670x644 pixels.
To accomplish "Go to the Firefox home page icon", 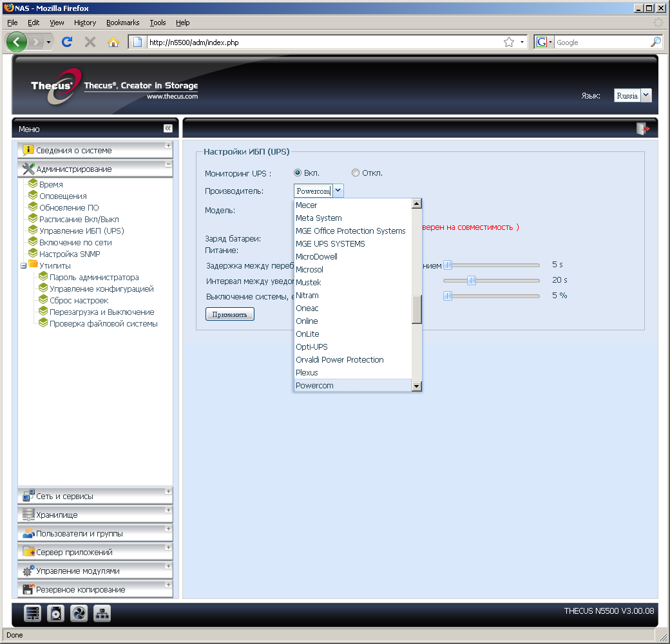I will click(x=113, y=42).
